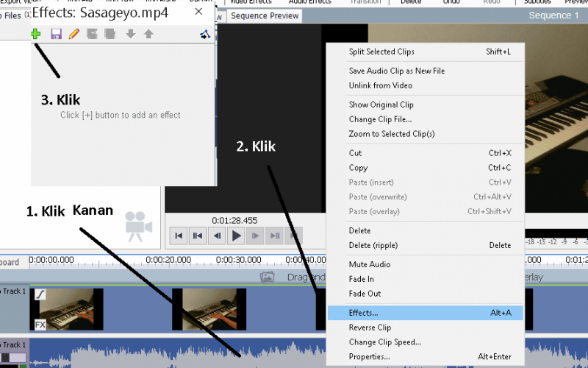Click the timeline ruler at 0:00:20.000
The height and width of the screenshot is (368, 588).
click(168, 260)
